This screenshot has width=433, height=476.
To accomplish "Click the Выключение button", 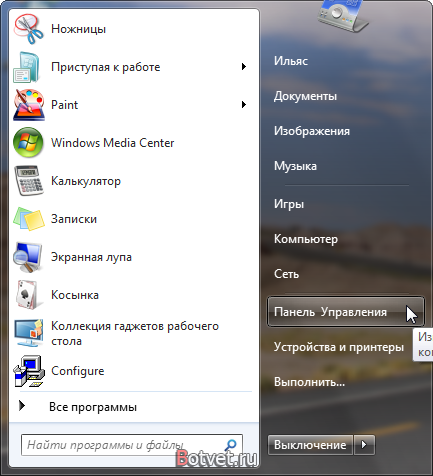I will [310, 445].
